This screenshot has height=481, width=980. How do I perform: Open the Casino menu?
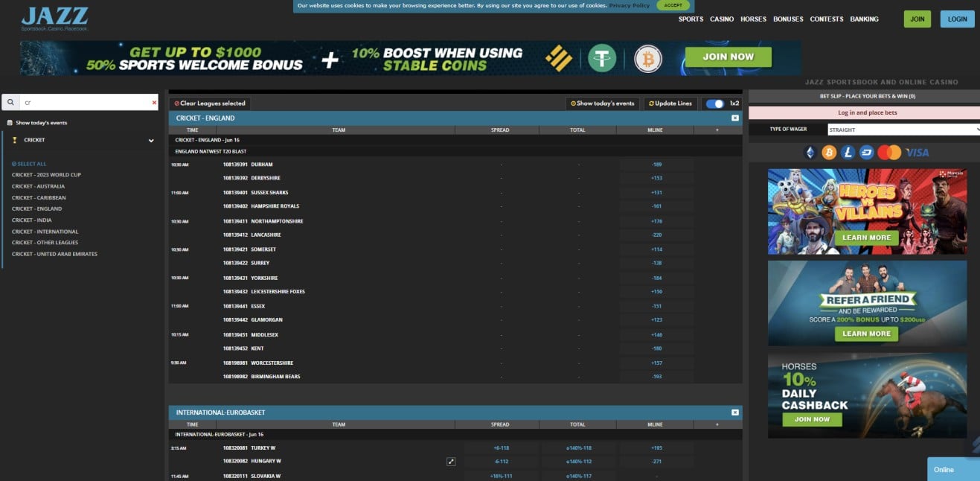tap(722, 19)
